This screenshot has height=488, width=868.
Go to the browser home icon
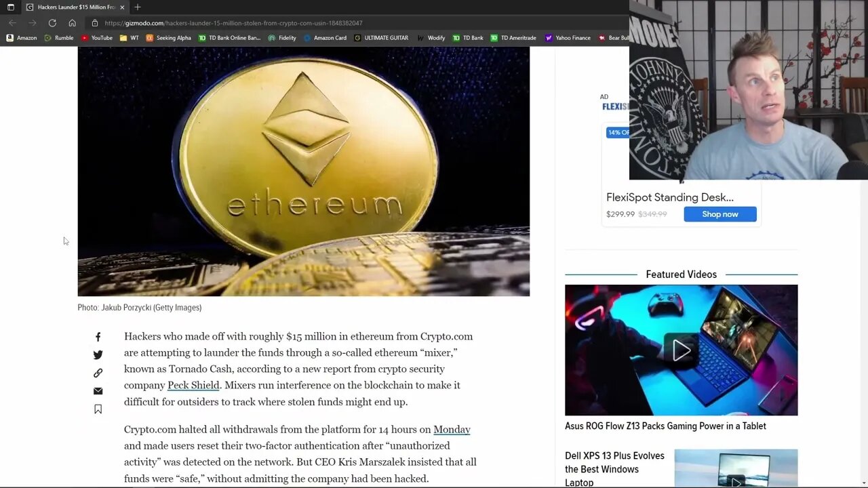coord(72,23)
